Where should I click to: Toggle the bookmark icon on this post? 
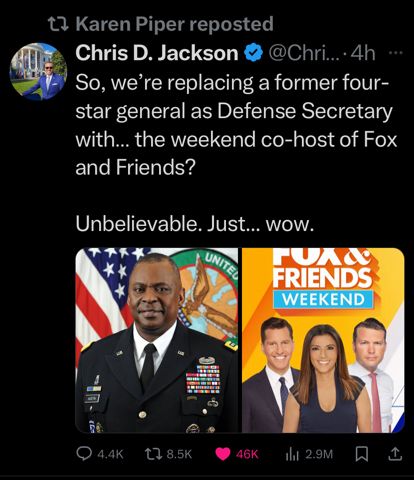tap(362, 454)
